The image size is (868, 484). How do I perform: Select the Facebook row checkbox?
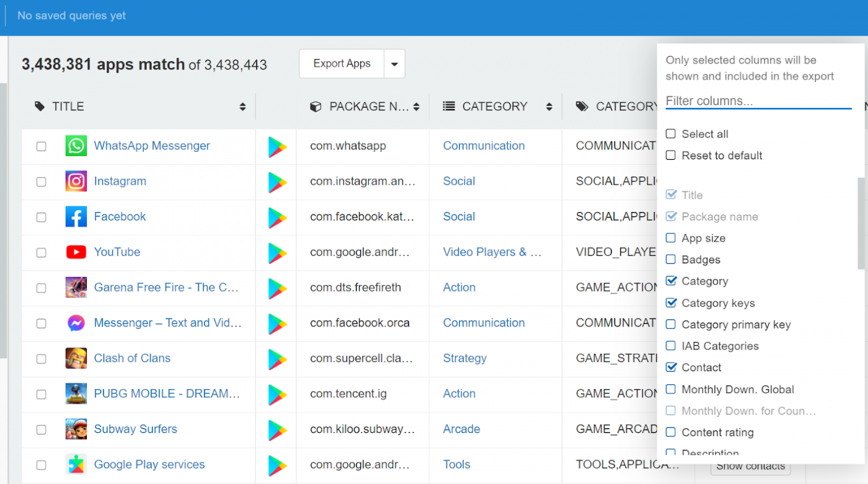41,218
